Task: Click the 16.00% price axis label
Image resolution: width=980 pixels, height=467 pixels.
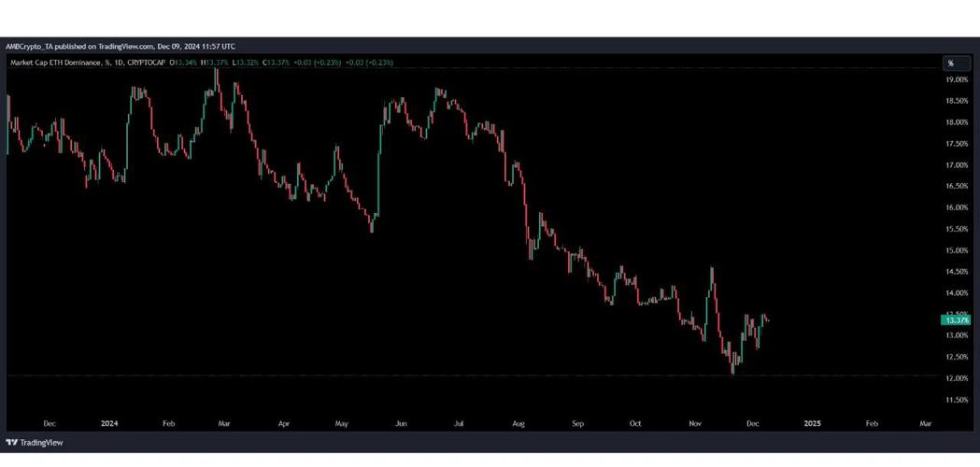Action: click(x=957, y=207)
